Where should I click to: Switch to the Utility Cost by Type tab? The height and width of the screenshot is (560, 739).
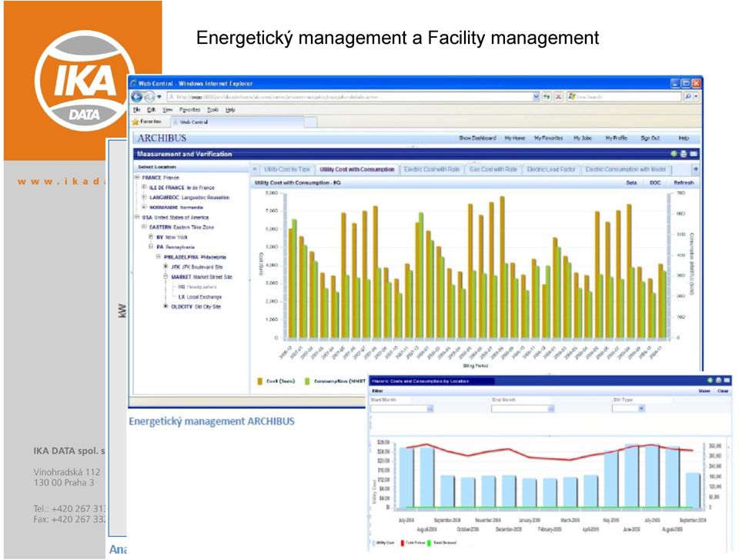pyautogui.click(x=287, y=169)
